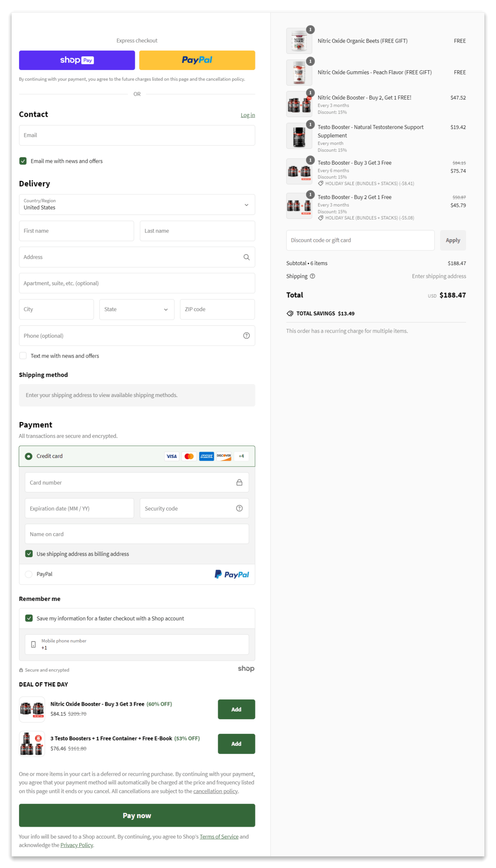
Task: Click the Email input field
Action: click(137, 135)
